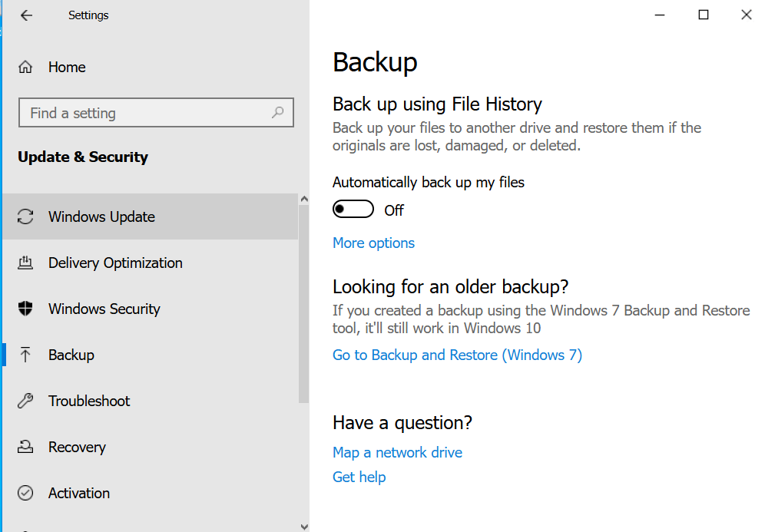This screenshot has width=765, height=532.
Task: Click the Delivery Optimization icon
Action: click(x=25, y=263)
